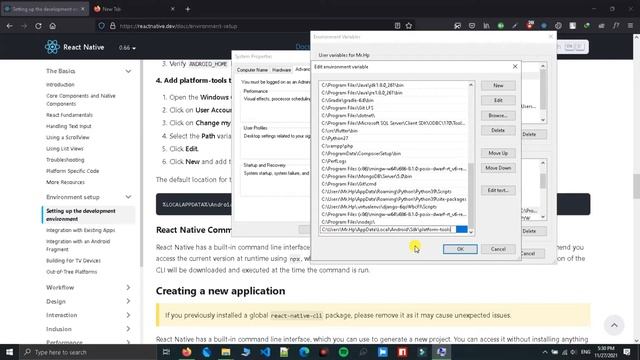Image resolution: width=640 pixels, height=360 pixels.
Task: Expand the Workflow sidebar section
Action: (128, 287)
